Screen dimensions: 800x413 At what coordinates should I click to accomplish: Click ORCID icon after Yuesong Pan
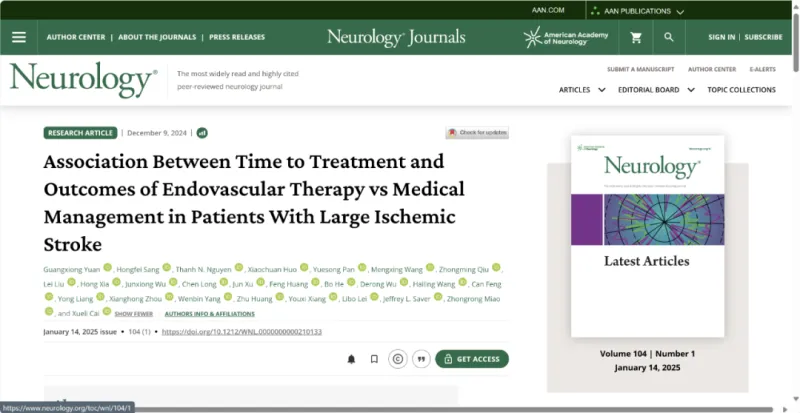362,268
